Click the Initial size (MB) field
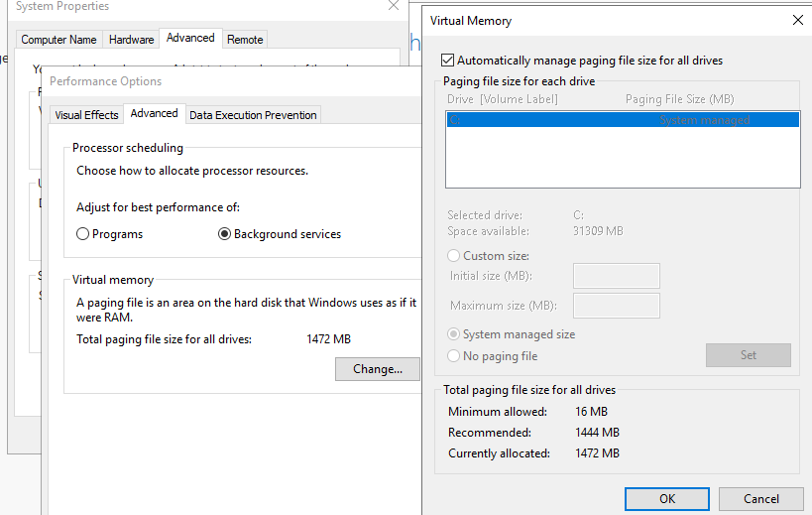 pyautogui.click(x=617, y=276)
